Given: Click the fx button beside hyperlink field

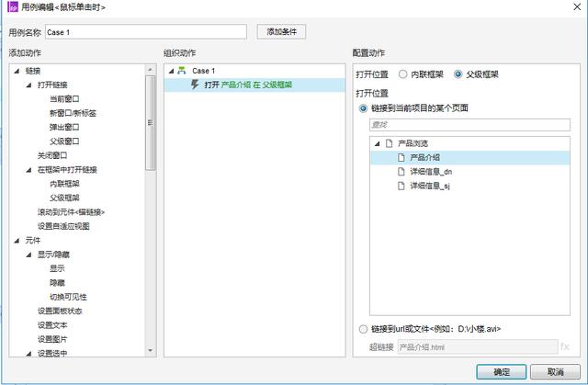Looking at the screenshot, I should [x=565, y=346].
